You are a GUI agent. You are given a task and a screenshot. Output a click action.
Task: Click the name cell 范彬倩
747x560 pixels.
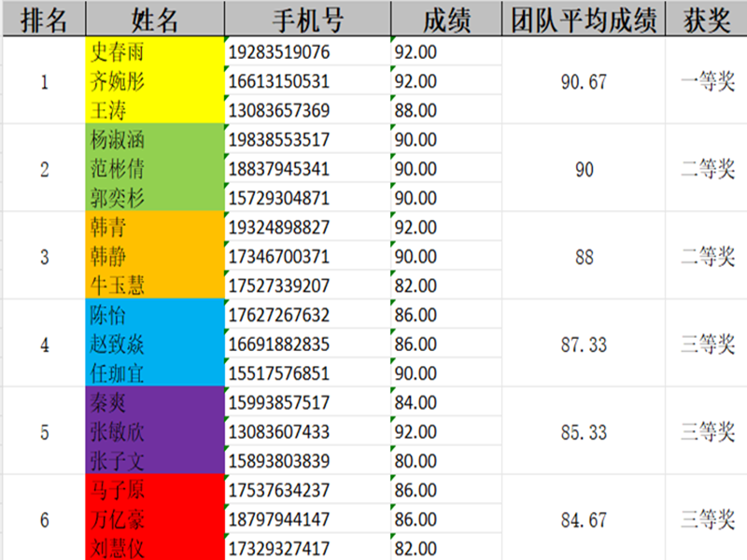pos(155,168)
